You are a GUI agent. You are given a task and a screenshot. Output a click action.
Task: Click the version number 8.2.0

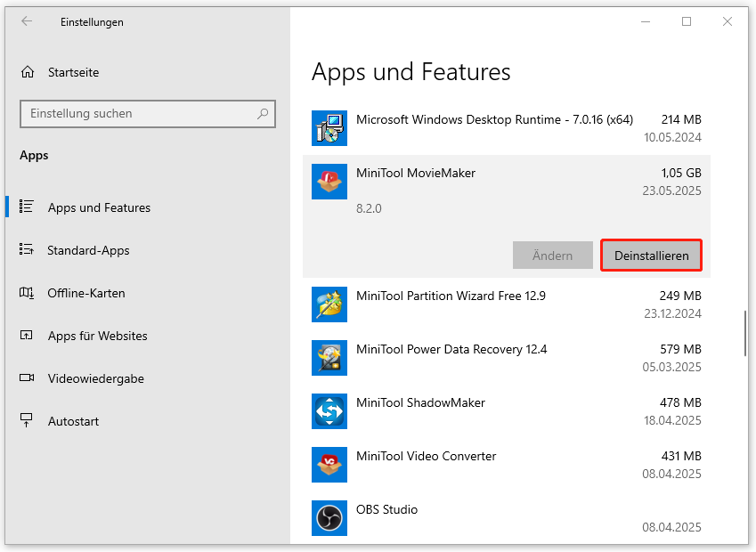click(369, 208)
